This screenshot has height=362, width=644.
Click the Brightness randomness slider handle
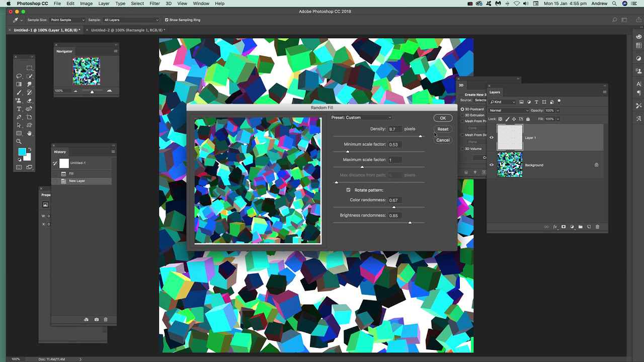(x=410, y=222)
